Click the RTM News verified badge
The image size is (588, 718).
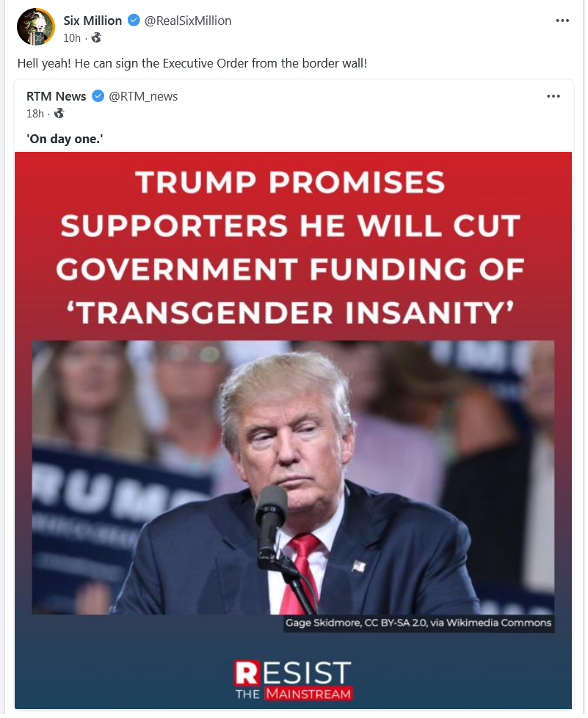(98, 97)
